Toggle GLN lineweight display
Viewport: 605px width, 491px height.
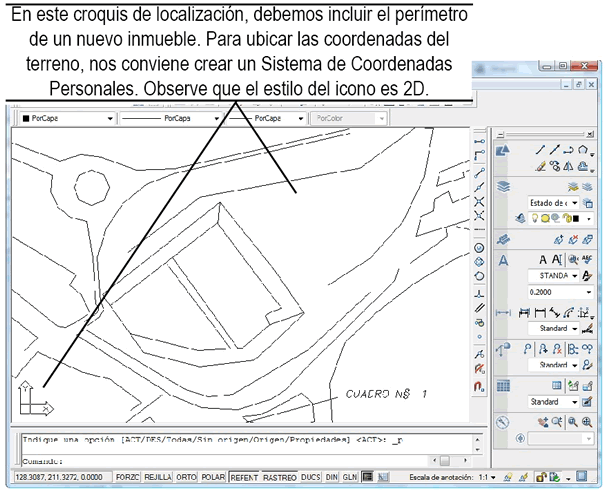coord(350,477)
